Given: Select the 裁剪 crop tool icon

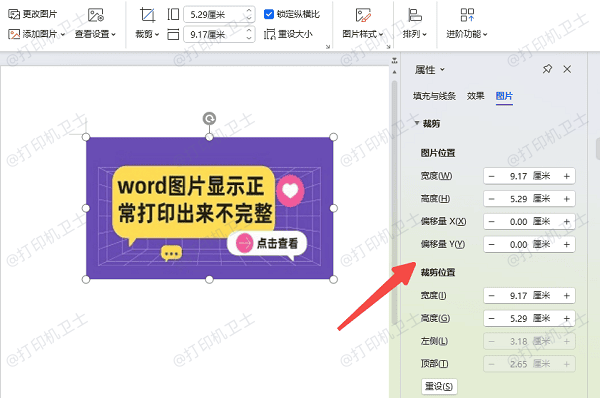Looking at the screenshot, I should 147,15.
